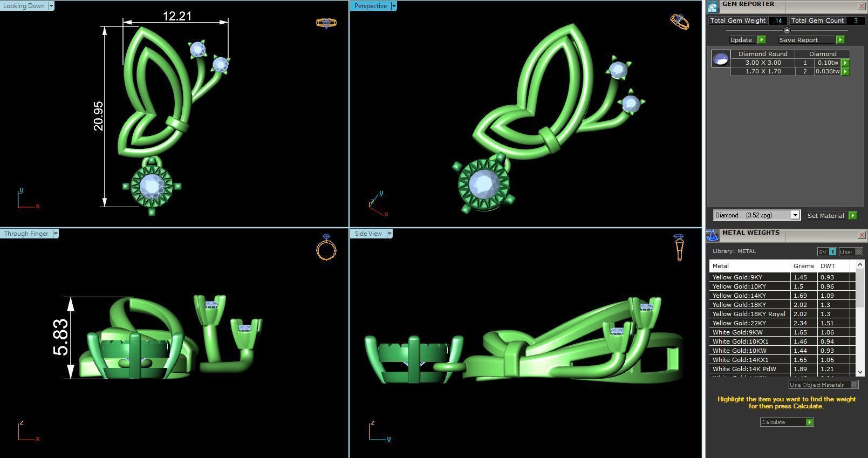Click the metal list scrollbar down arrow
Screen dimensions: 868x458
pos(860,372)
